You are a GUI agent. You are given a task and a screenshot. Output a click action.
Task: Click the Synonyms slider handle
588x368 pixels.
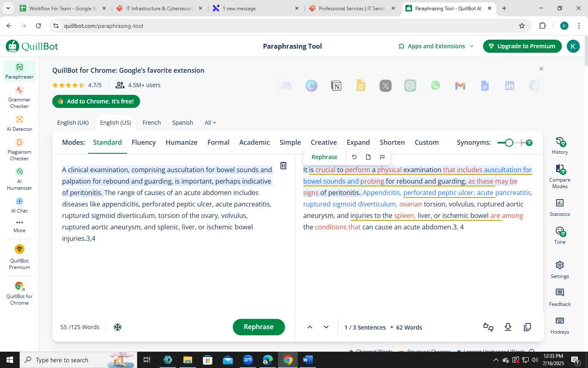[x=509, y=143]
